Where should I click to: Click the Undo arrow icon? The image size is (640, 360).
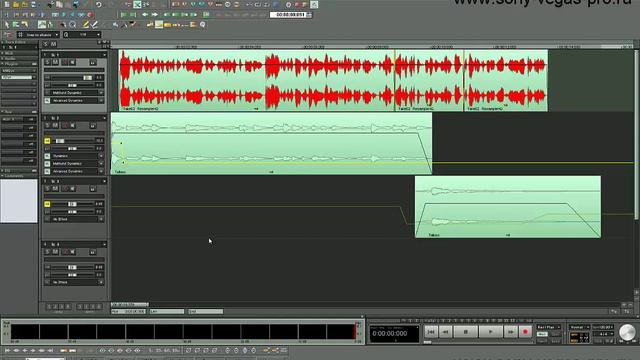coord(99,4)
